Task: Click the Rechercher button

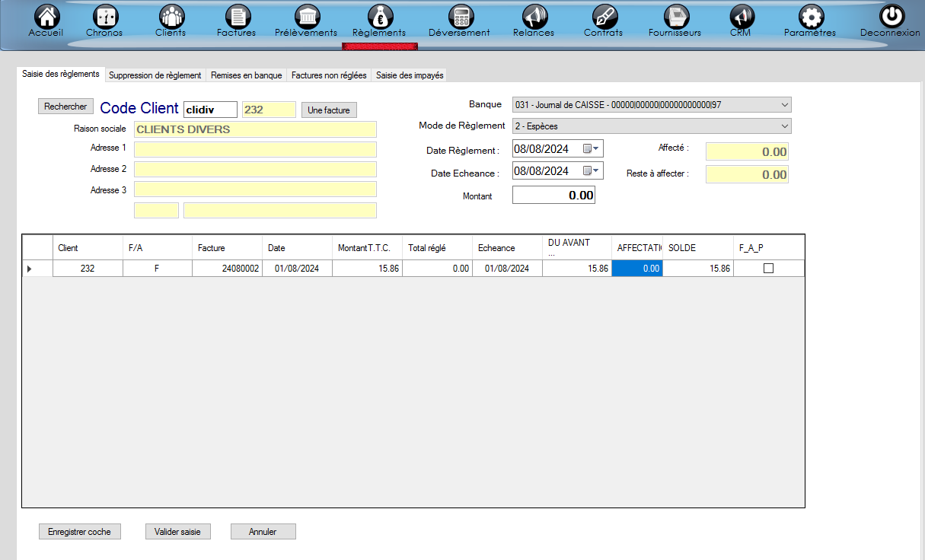Action: pos(65,106)
